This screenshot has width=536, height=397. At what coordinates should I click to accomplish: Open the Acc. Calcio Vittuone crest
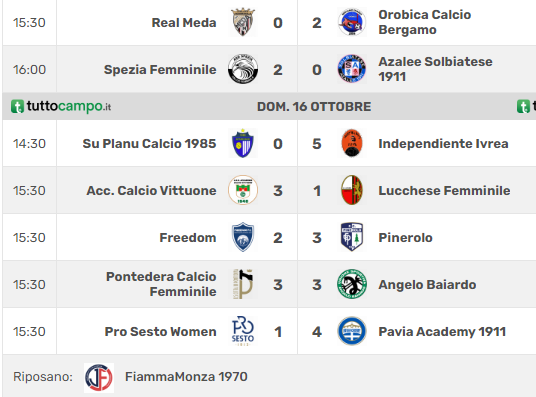pyautogui.click(x=243, y=190)
